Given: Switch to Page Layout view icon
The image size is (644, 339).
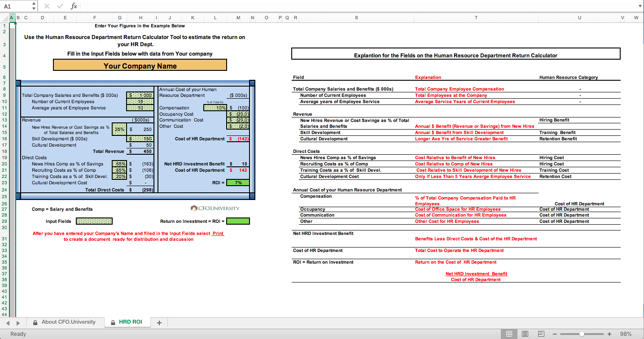Looking at the screenshot, I should (526, 334).
